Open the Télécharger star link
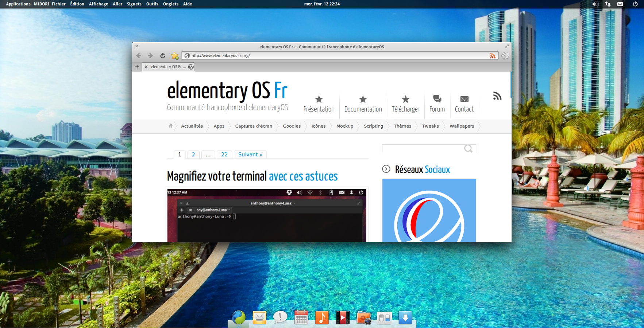Screen dimensions: 644x328 tap(405, 104)
